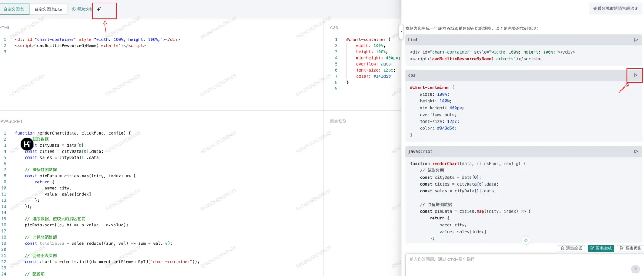Click the 'javascript' code block header label
The image size is (644, 276).
(x=420, y=151)
